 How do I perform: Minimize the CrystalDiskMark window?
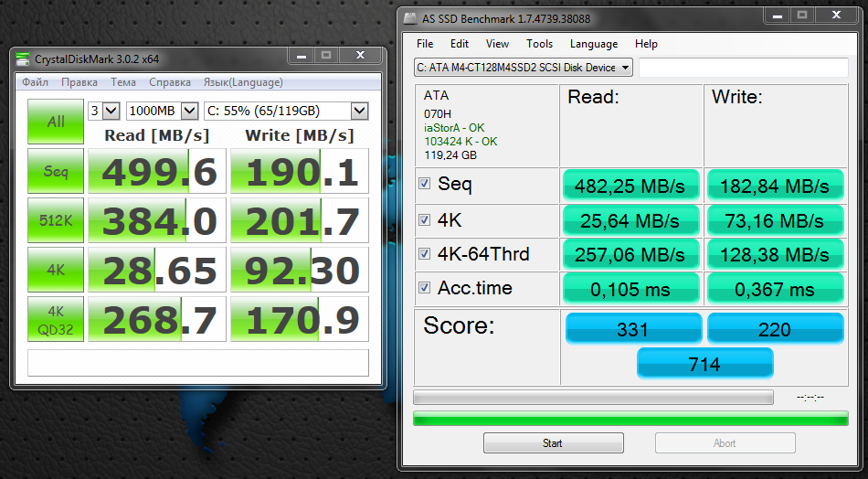point(302,56)
